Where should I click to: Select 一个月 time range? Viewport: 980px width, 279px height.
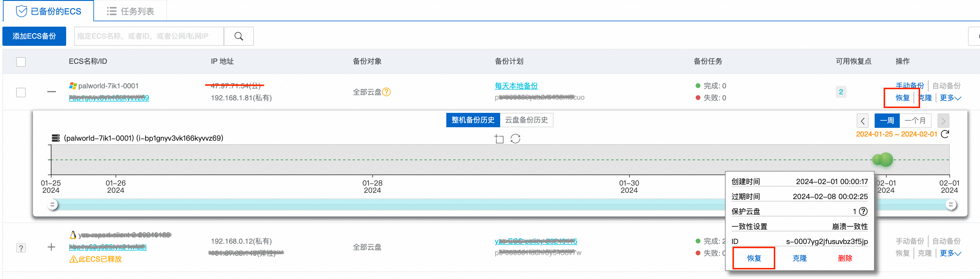point(915,121)
